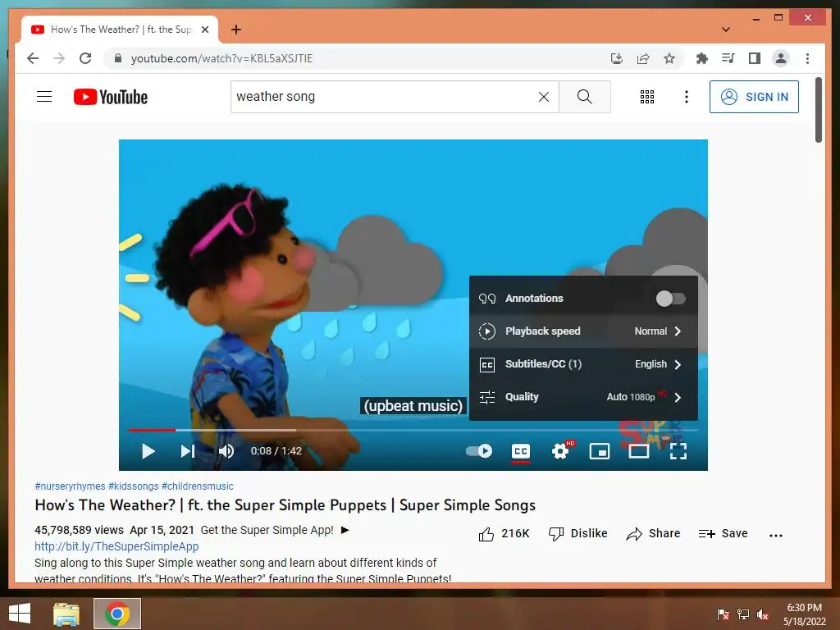Open tab search dropdown arrow
Screen dimensions: 840x630
pyautogui.click(x=726, y=30)
